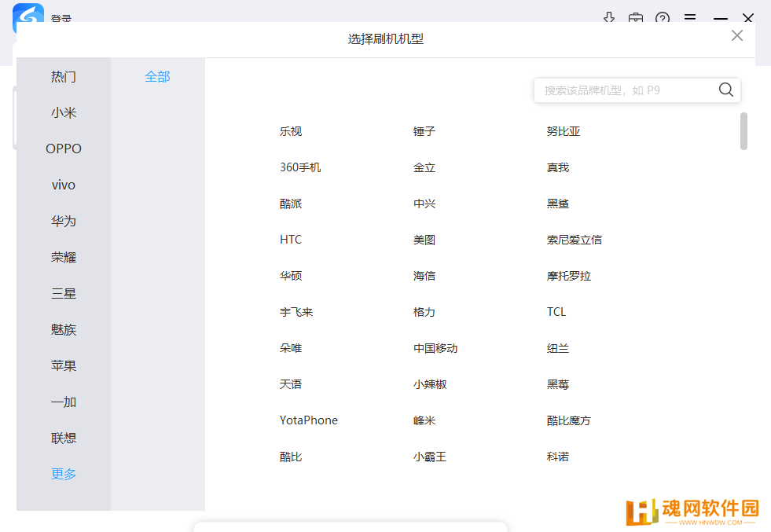Select the 热门 category tab
The height and width of the screenshot is (532, 771).
coord(64,77)
